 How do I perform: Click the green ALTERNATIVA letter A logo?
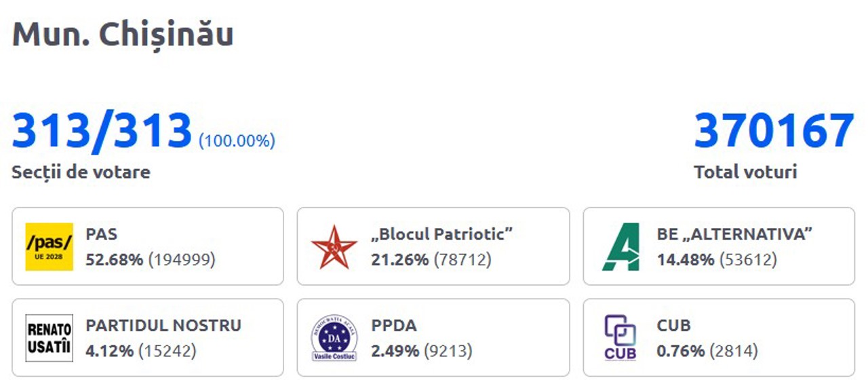coord(620,246)
